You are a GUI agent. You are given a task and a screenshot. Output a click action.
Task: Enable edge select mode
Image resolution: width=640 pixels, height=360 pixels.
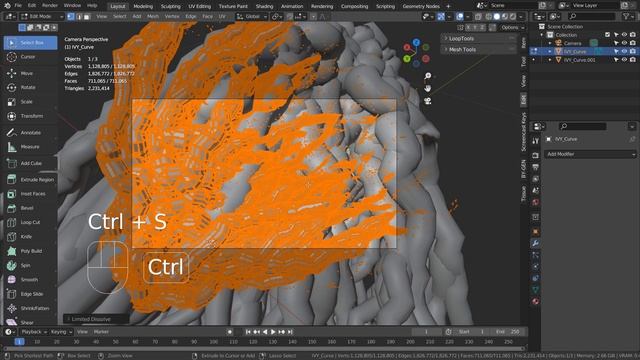(79, 16)
